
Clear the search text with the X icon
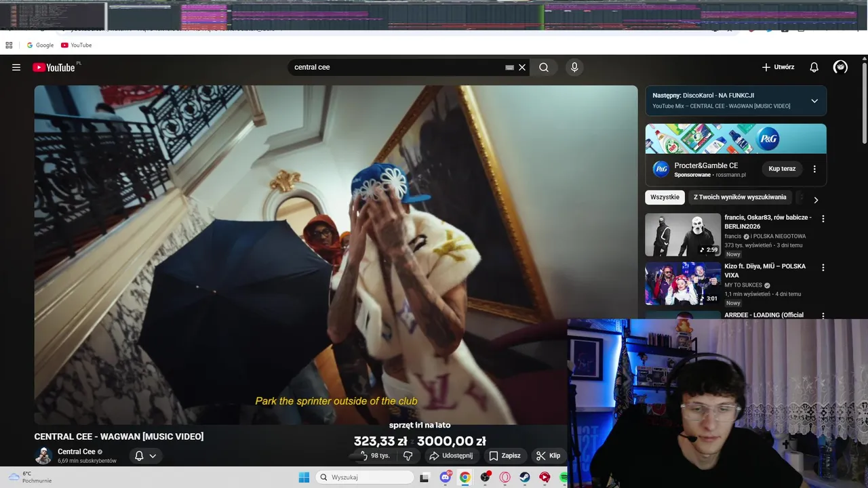coord(522,67)
